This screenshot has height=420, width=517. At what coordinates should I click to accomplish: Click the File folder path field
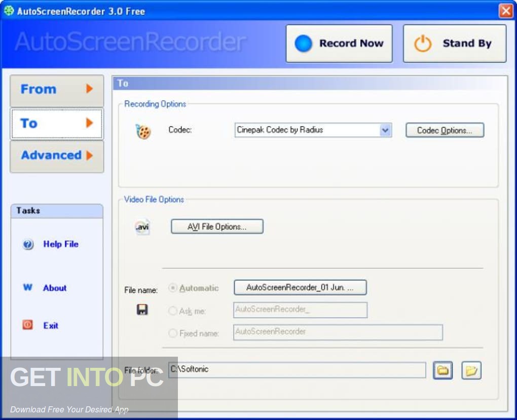point(297,370)
